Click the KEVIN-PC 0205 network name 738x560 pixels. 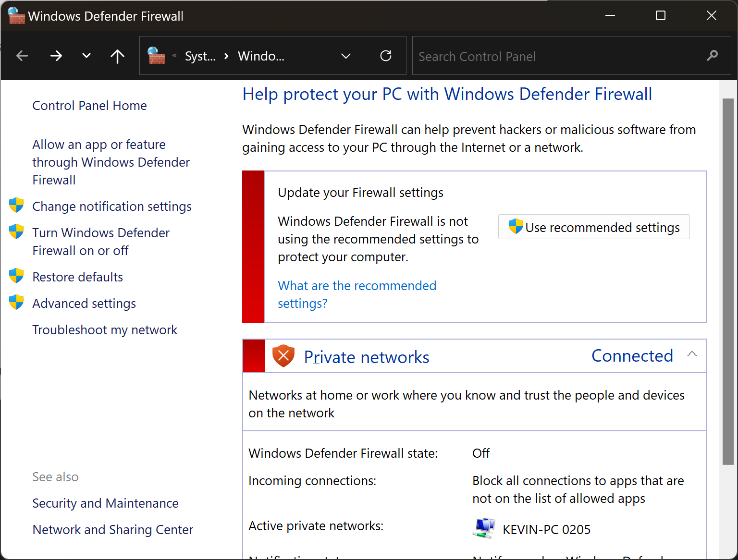(546, 530)
